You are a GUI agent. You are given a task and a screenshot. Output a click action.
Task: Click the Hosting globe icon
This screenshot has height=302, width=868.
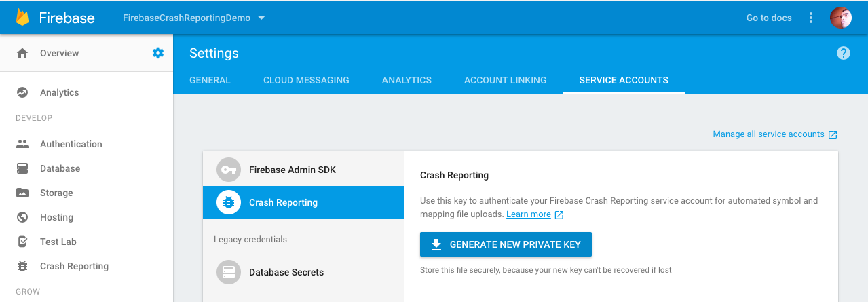pos(22,217)
